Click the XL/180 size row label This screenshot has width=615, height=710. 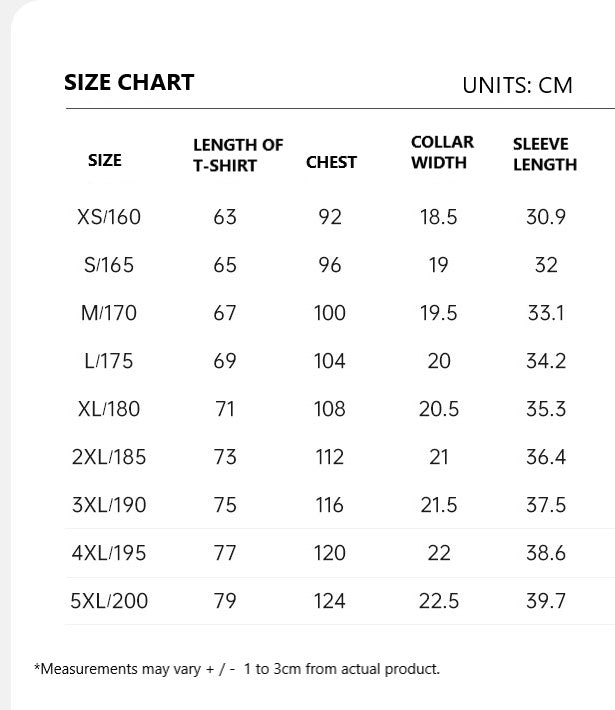[109, 409]
